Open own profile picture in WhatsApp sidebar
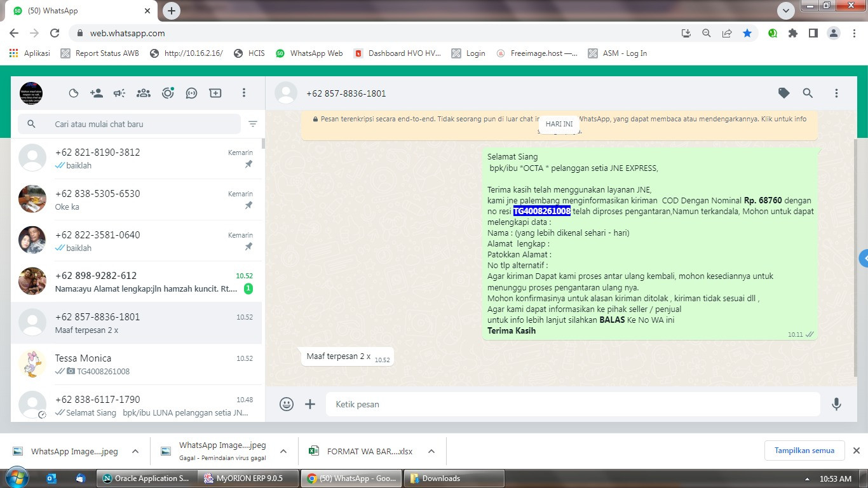Screen dimensions: 868x488 pos(31,93)
